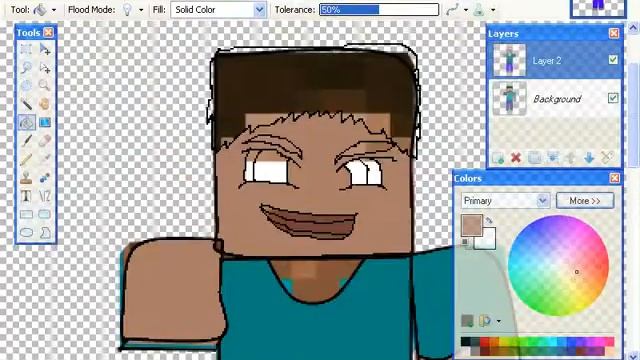Toggle Background layer visibility checkbox
This screenshot has height=360, width=640.
coord(613,98)
